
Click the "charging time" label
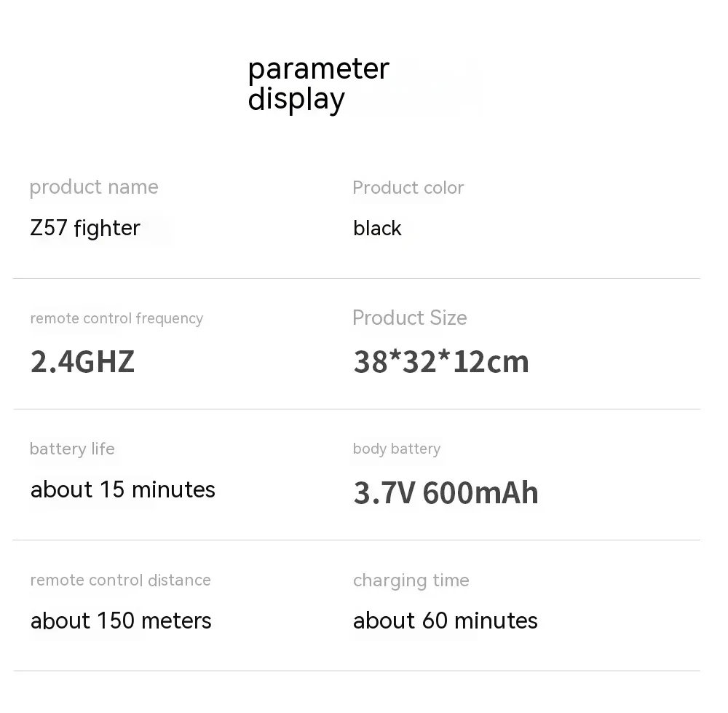point(411,580)
